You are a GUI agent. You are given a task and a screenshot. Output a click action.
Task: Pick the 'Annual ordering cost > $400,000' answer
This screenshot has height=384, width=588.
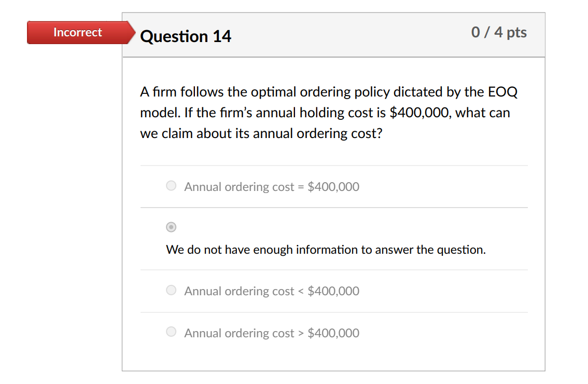pos(171,331)
